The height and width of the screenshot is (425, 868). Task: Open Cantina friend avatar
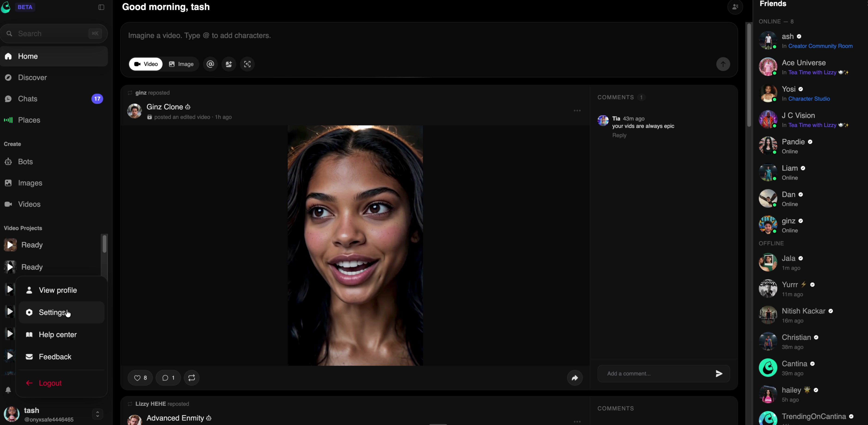pos(768,368)
